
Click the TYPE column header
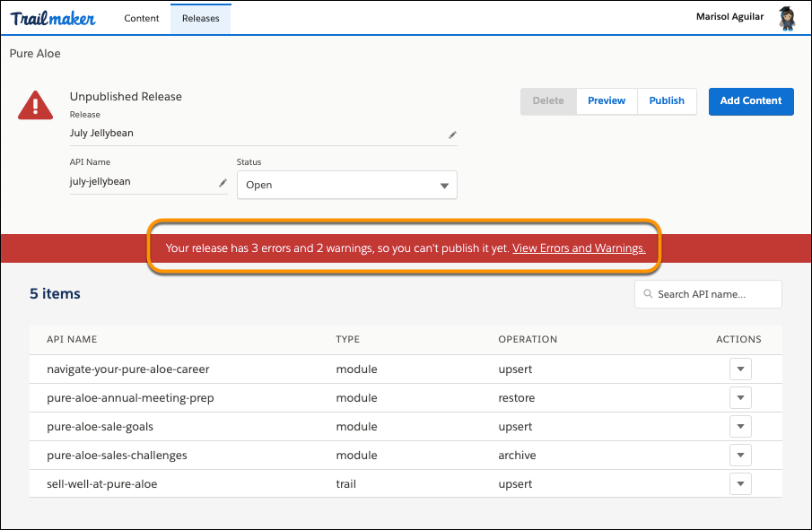pyautogui.click(x=347, y=340)
